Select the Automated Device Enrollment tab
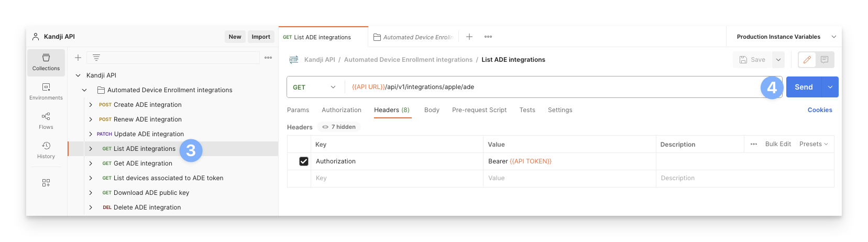 413,37
